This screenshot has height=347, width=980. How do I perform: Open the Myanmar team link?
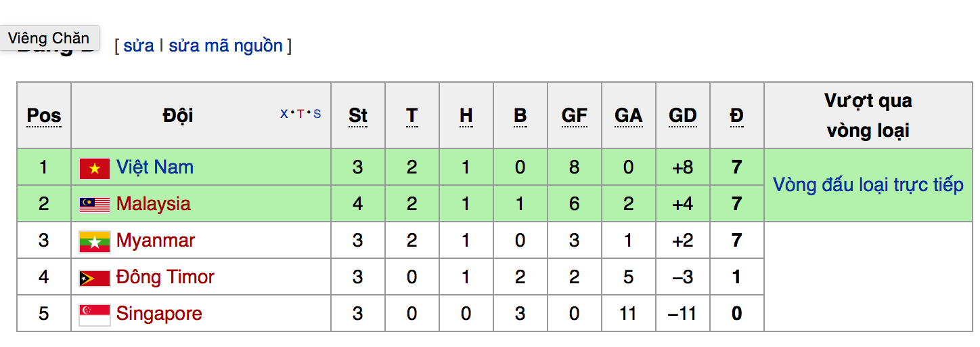coord(155,241)
